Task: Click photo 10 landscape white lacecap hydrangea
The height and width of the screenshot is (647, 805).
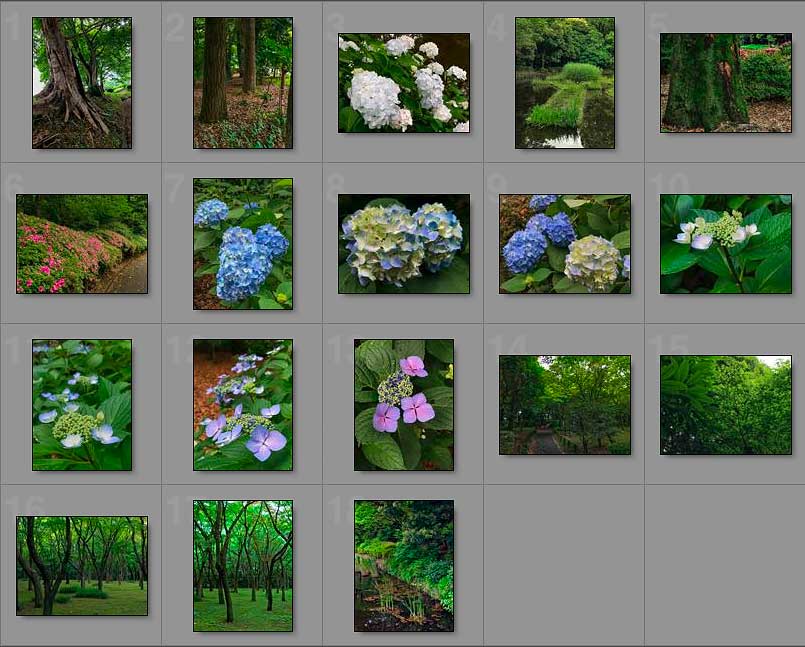Action: (x=726, y=244)
